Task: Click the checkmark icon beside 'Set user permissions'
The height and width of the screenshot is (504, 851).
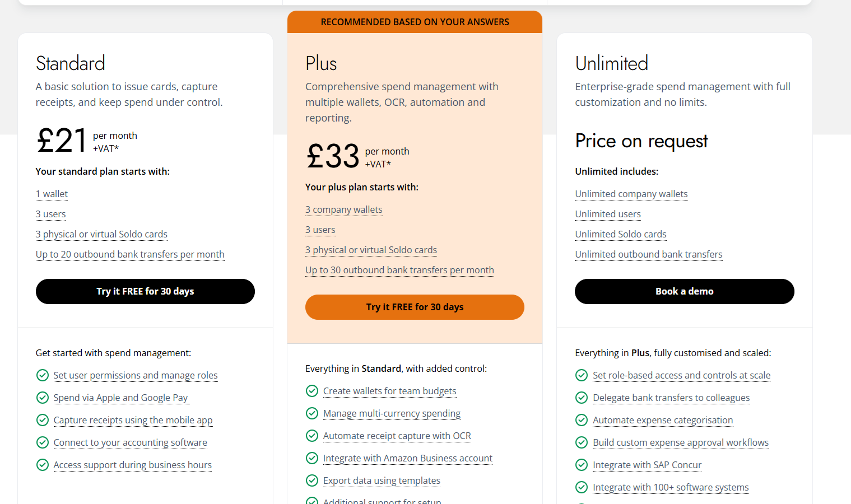Action: (43, 375)
